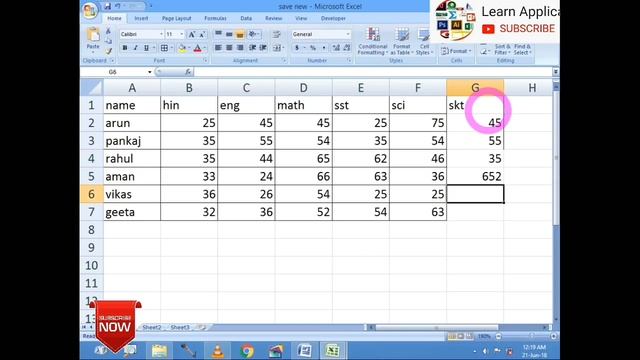
Task: Open the Calibri font name dropdown
Action: [x=161, y=34]
